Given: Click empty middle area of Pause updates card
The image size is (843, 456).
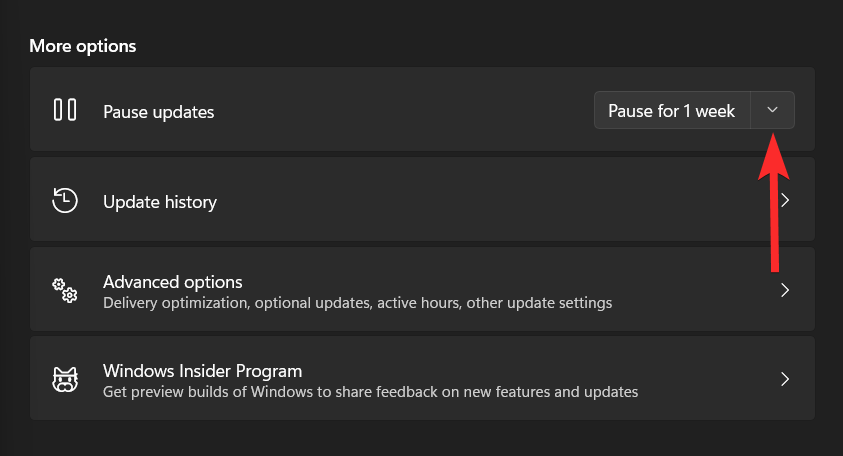Looking at the screenshot, I should 403,110.
